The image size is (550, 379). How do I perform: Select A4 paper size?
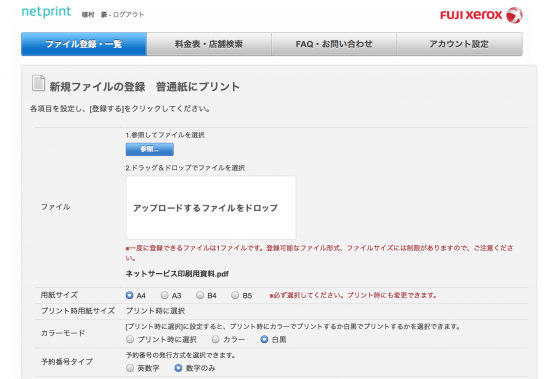[129, 295]
